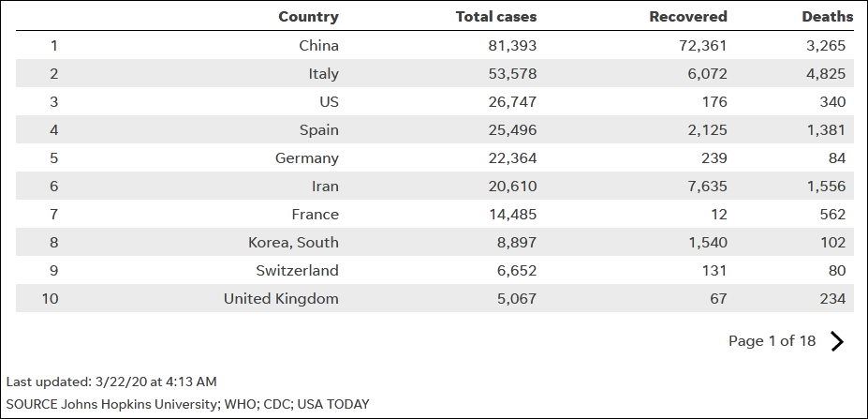Click the SOURCE Johns Hopkins University line
The height and width of the screenshot is (419, 868).
[187, 404]
